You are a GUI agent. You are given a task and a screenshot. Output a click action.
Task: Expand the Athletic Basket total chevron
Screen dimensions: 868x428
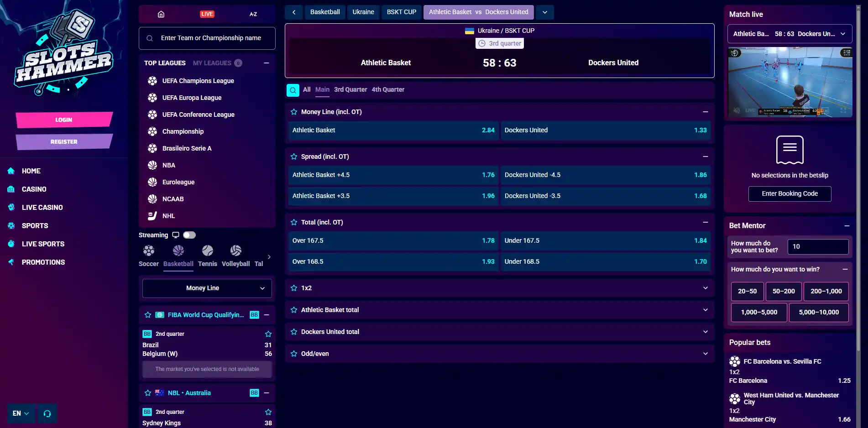click(706, 310)
